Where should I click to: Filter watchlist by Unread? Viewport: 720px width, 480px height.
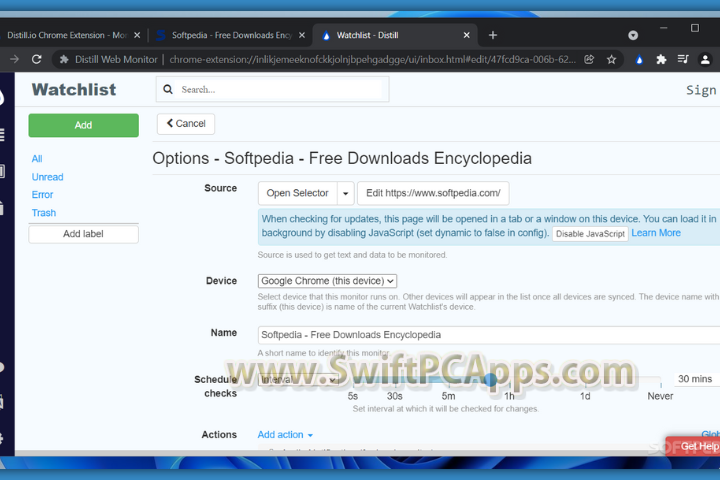click(47, 177)
